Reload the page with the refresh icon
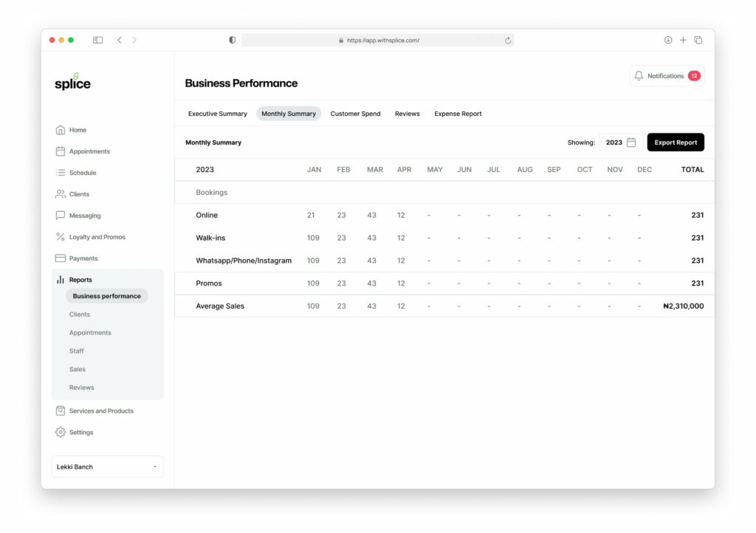Viewport: 756px width, 533px height. coord(507,40)
